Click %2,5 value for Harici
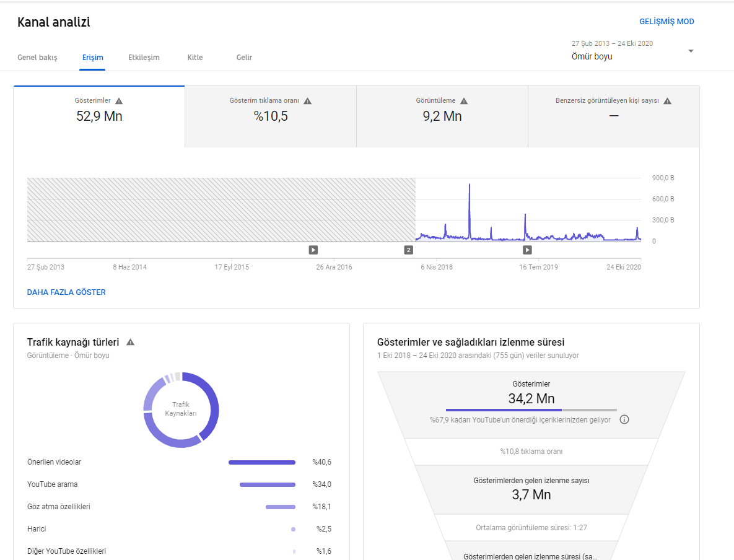734x560 pixels. [323, 529]
